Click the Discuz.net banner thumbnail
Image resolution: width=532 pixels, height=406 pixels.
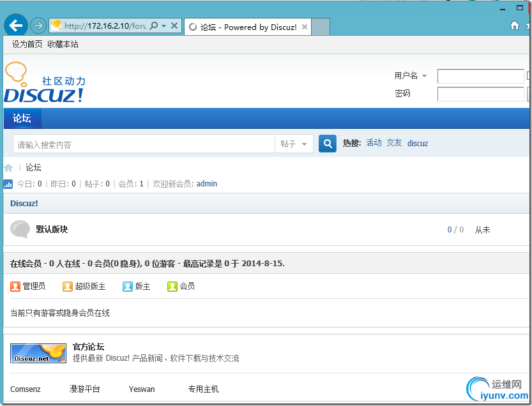pyautogui.click(x=38, y=353)
